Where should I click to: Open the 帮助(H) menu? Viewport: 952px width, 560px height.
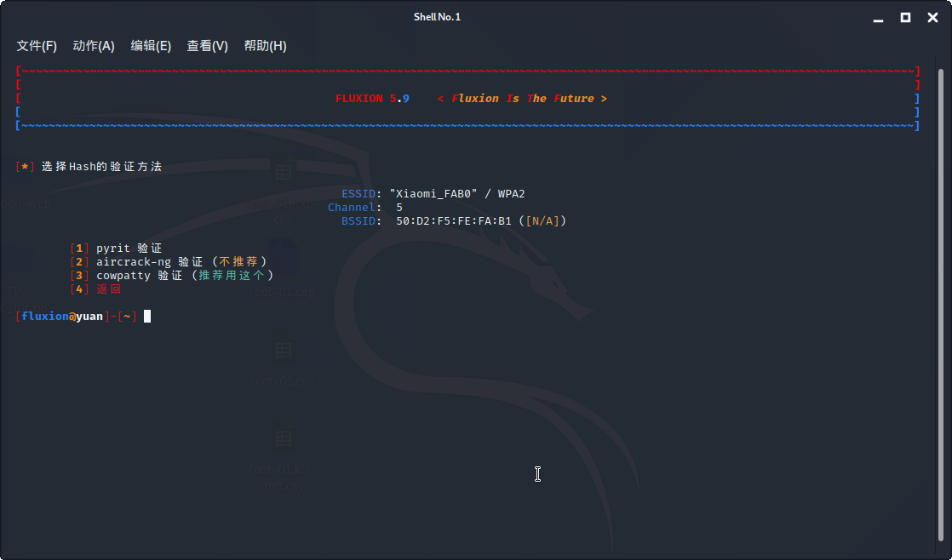(x=266, y=46)
